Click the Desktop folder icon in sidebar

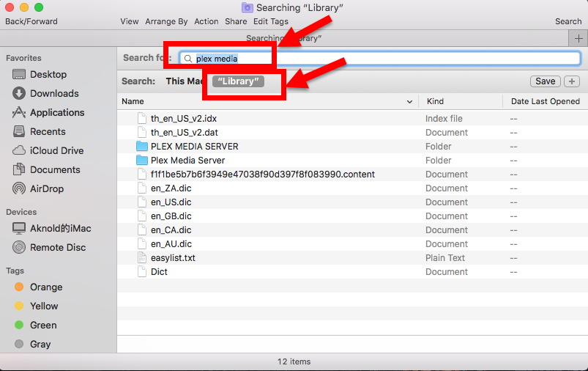[x=19, y=75]
